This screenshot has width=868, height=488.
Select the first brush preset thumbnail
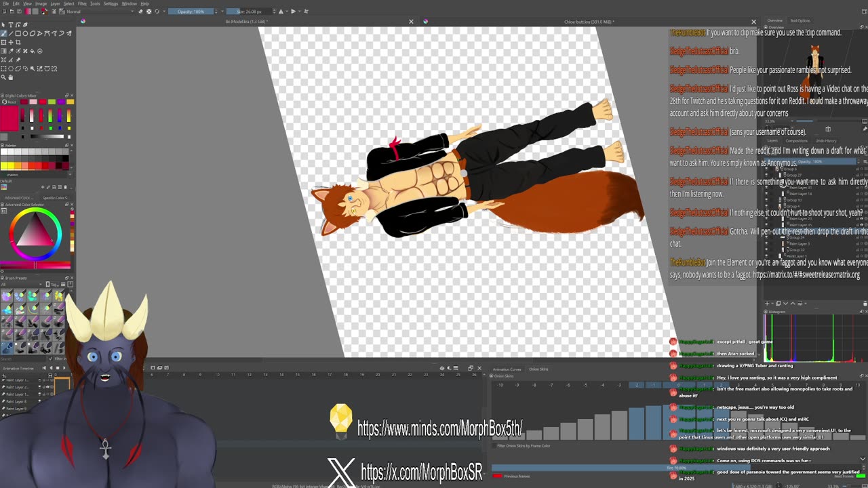tap(7, 296)
